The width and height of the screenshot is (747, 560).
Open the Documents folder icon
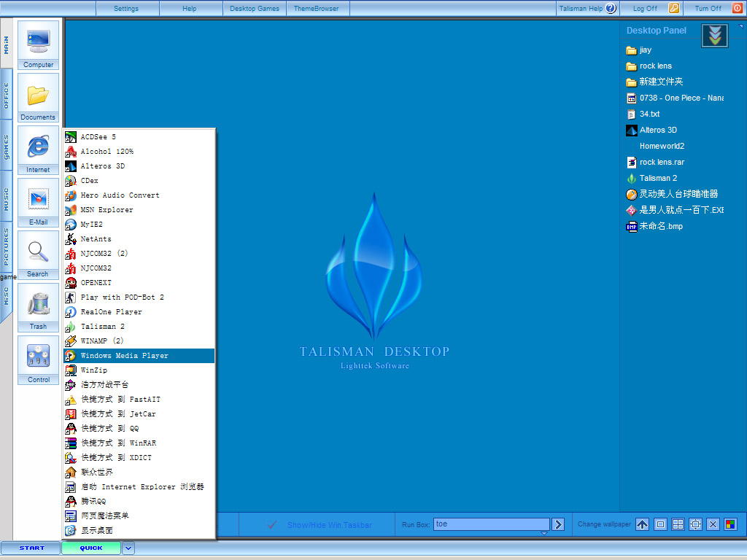pyautogui.click(x=38, y=98)
